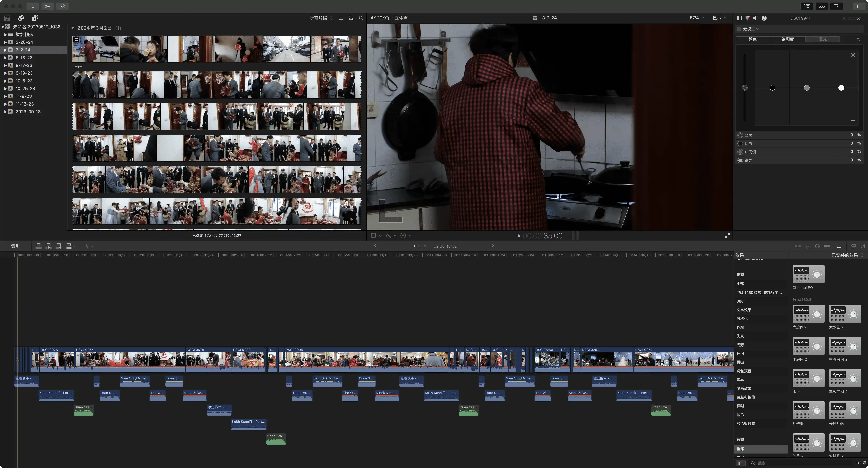This screenshot has width=868, height=468.
Task: Open the +++ project name dropdown
Action: (420, 246)
